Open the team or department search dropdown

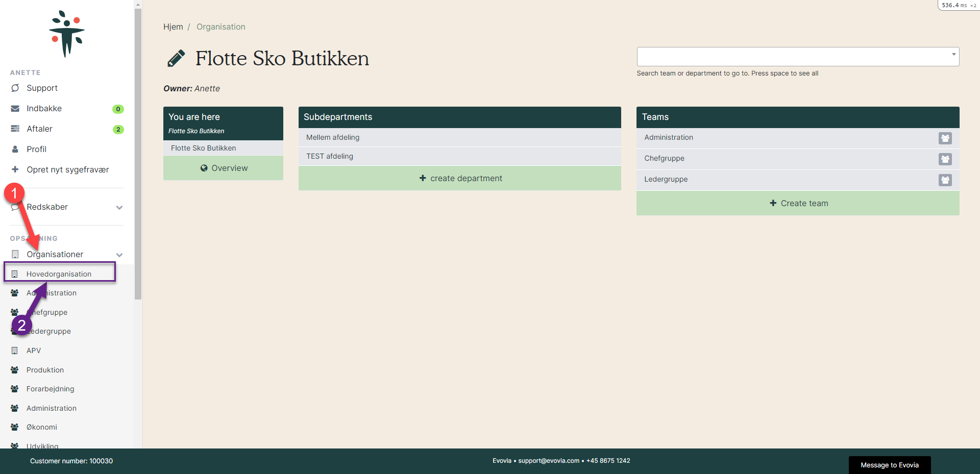coord(797,57)
